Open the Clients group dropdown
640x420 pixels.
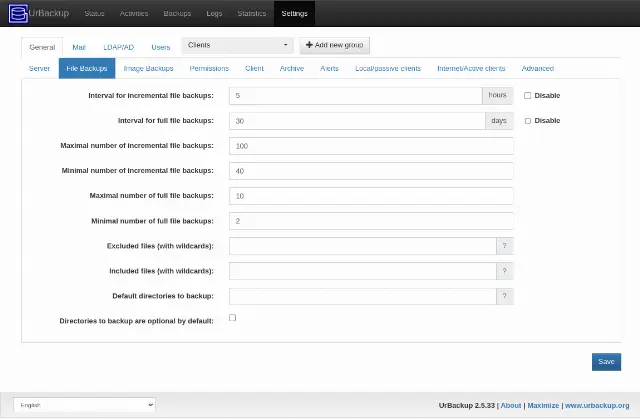[238, 45]
